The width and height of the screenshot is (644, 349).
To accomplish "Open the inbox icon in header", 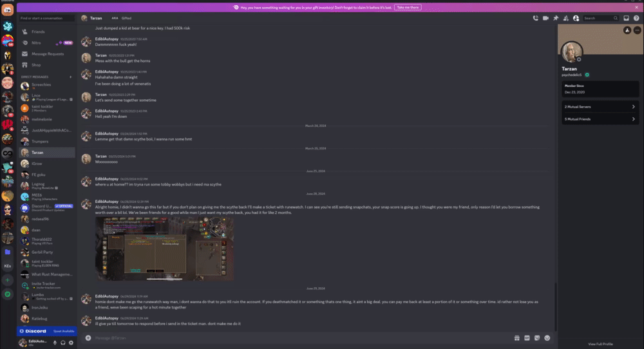I will tap(627, 18).
